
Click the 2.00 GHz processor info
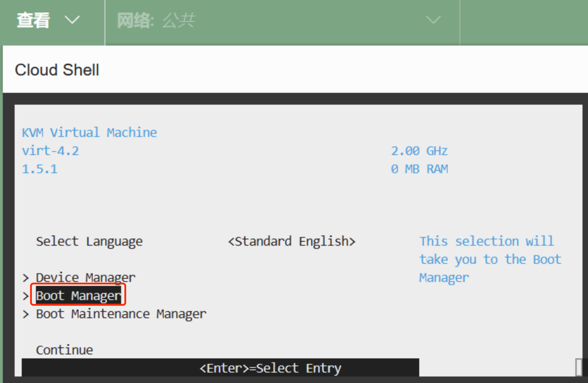tap(419, 151)
